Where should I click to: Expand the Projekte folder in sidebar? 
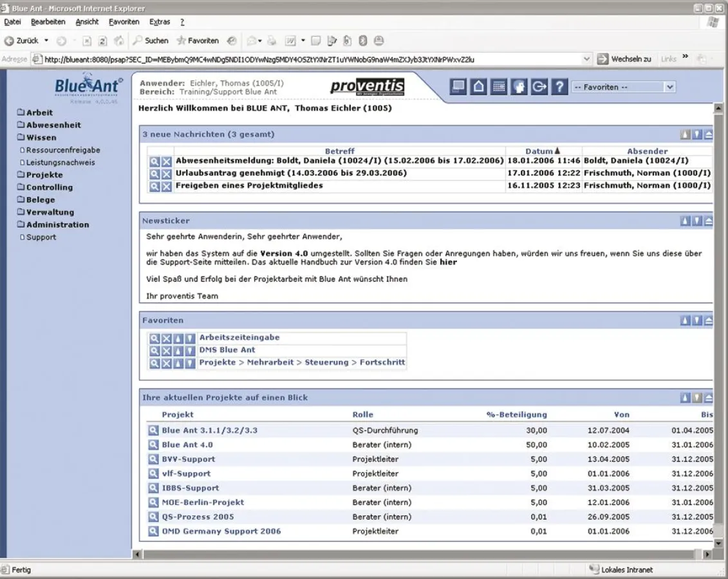(x=44, y=175)
